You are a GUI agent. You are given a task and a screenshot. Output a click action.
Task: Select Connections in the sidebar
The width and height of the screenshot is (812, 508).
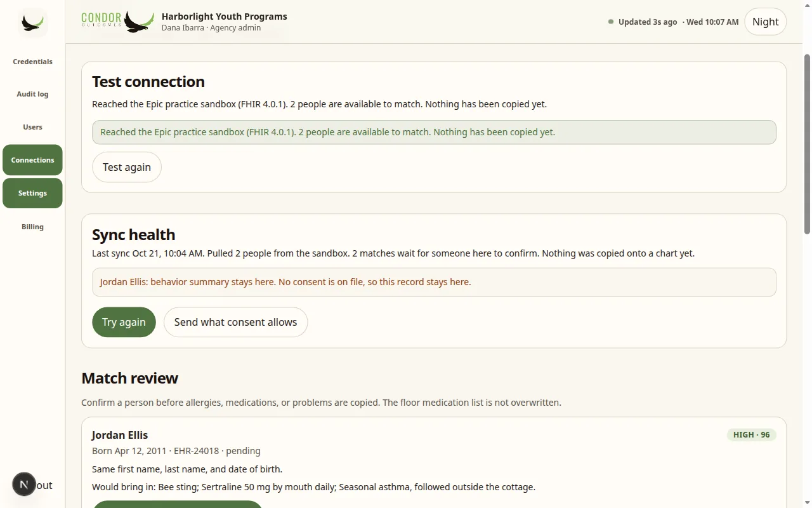(32, 160)
